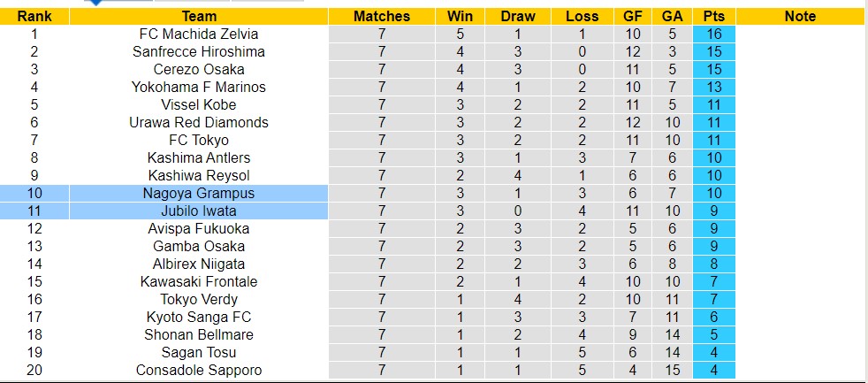Click the GF column header

tap(633, 16)
